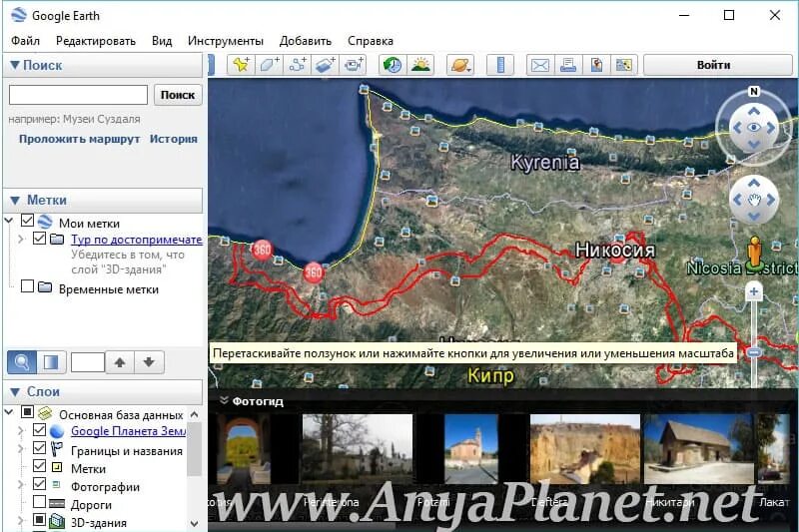Click the zoom in plus button
This screenshot has height=532, width=799.
pos(754,292)
